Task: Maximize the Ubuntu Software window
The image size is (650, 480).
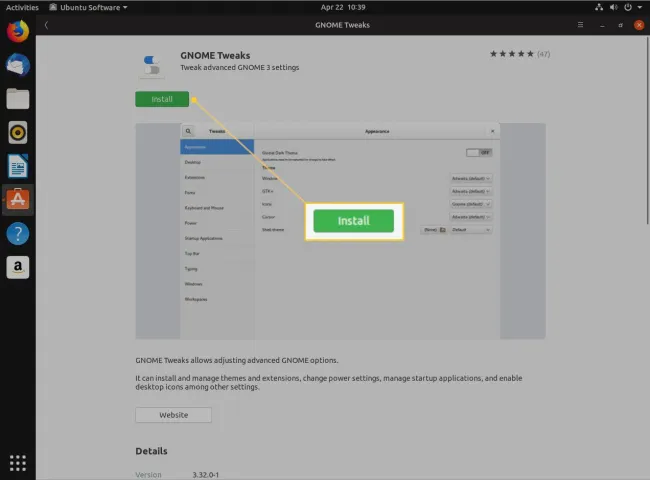Action: coord(621,25)
